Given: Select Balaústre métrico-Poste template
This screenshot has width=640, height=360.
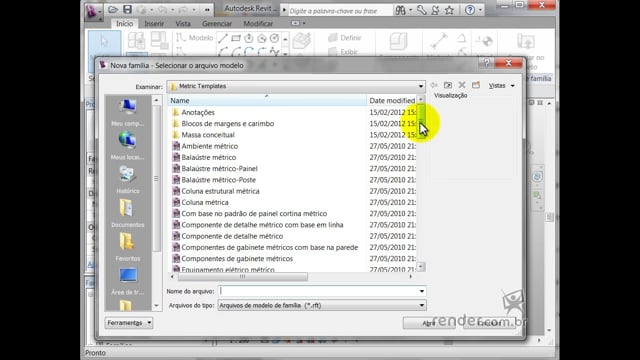Looking at the screenshot, I should 218,180.
